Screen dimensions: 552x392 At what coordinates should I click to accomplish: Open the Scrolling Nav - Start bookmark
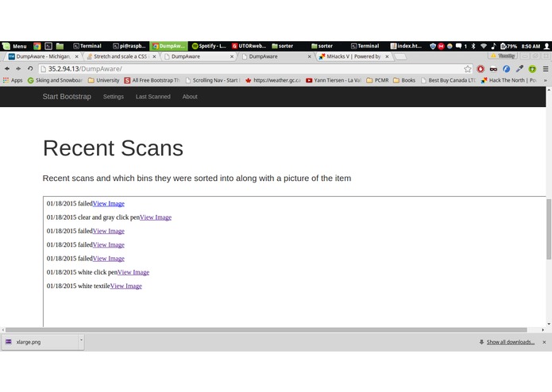click(x=213, y=80)
